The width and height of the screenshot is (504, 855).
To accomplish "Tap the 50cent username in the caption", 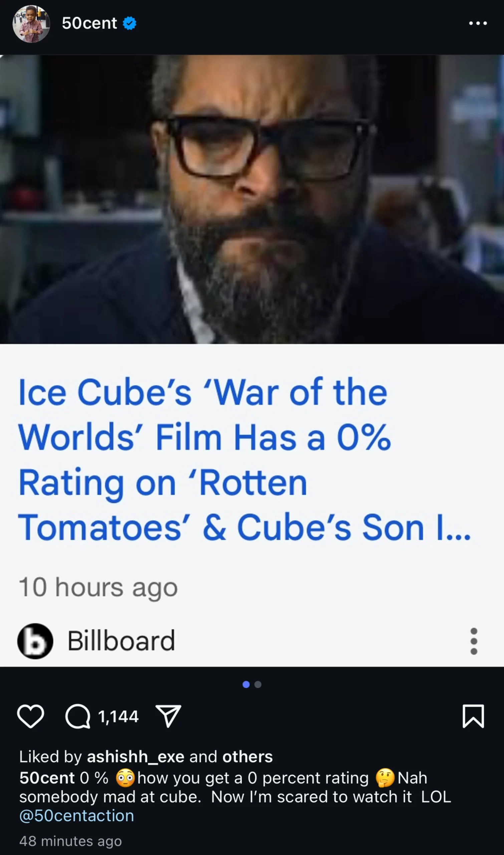I will pos(47,778).
